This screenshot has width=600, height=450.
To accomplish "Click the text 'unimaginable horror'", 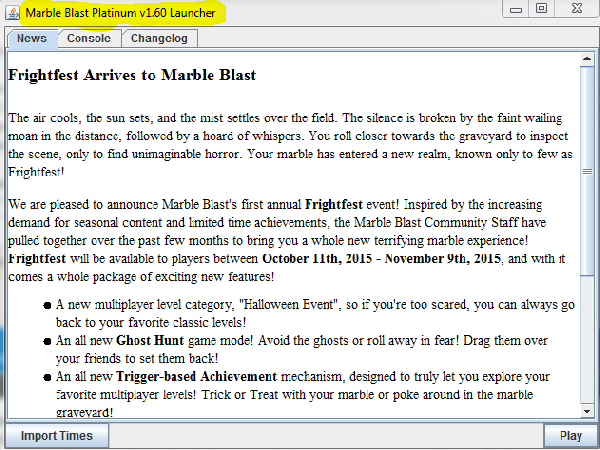I will point(186,154).
